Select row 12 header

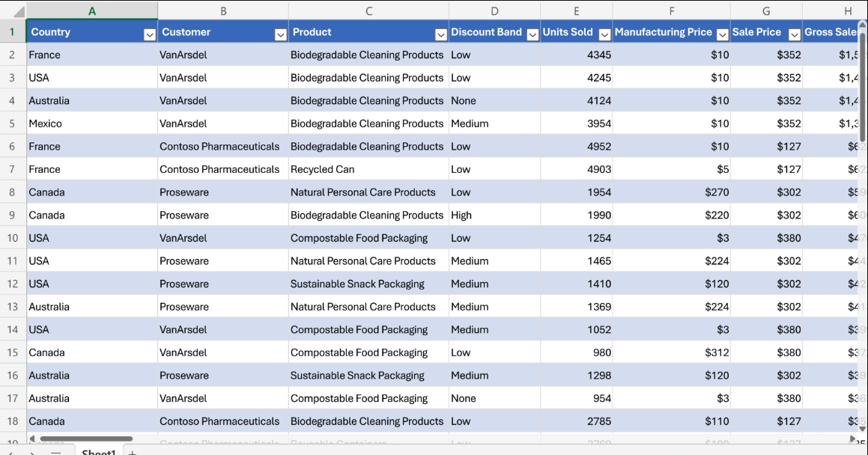[12, 284]
